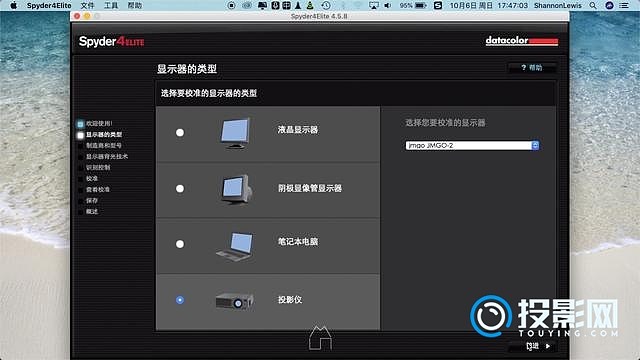Open the 文件 menu
Image resolution: width=640 pixels, height=360 pixels.
[x=87, y=5]
